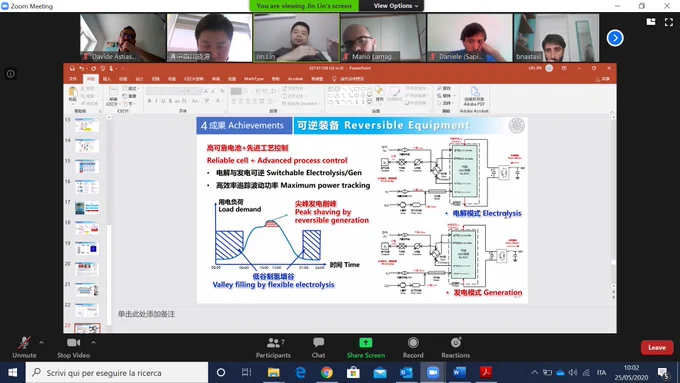
Task: Switch to the MathType ribbon tab
Action: [254, 79]
